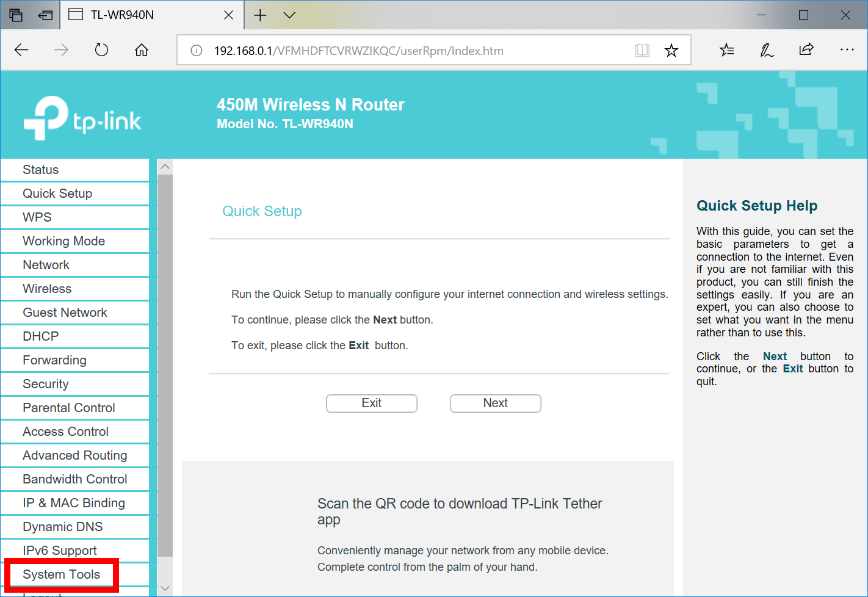Minimize the browser window

[761, 15]
